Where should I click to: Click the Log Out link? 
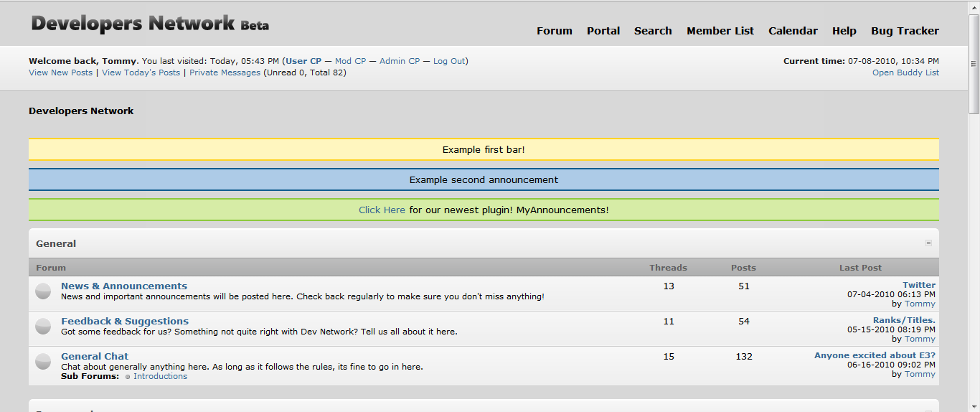pos(449,61)
